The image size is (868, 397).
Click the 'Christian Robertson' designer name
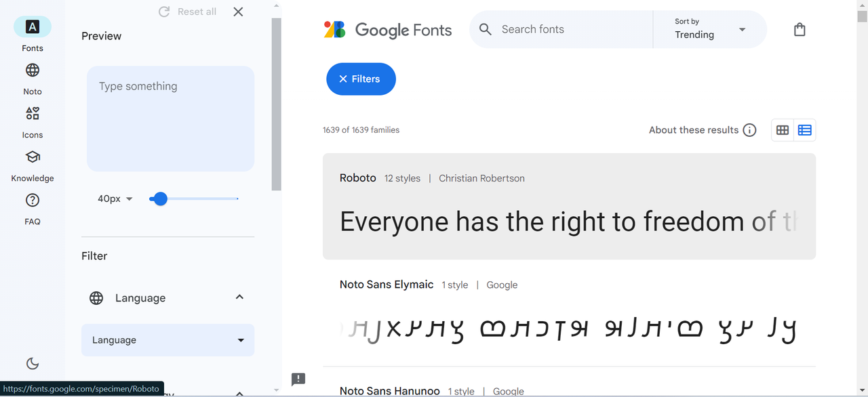tap(481, 178)
